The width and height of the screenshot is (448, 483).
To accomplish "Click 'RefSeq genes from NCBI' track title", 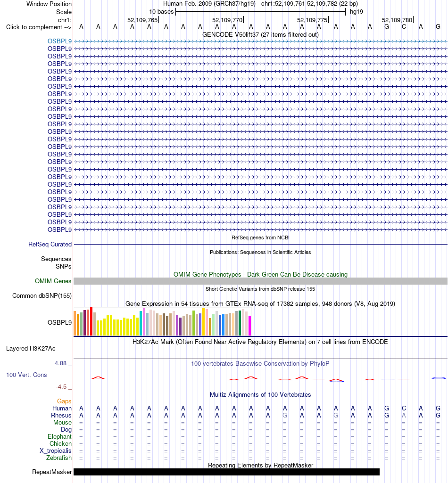I will pos(260,237).
